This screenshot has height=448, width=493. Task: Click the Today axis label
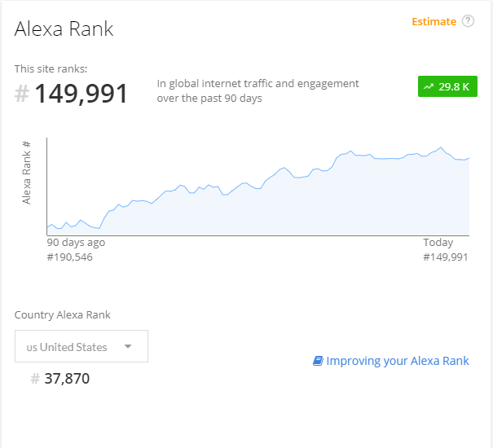pyautogui.click(x=438, y=243)
